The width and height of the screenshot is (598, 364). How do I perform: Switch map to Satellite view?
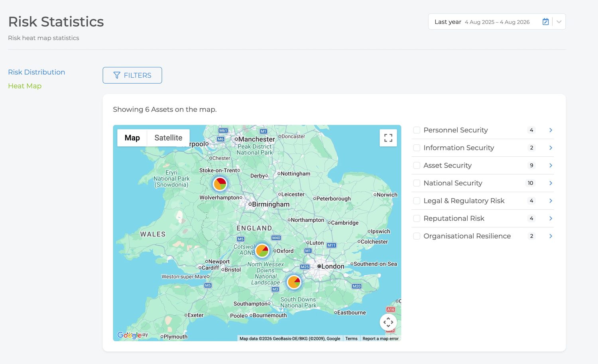pyautogui.click(x=168, y=138)
